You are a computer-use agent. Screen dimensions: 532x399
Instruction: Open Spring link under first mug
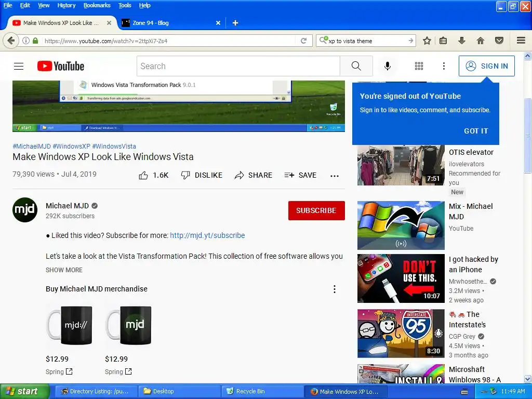(x=59, y=372)
